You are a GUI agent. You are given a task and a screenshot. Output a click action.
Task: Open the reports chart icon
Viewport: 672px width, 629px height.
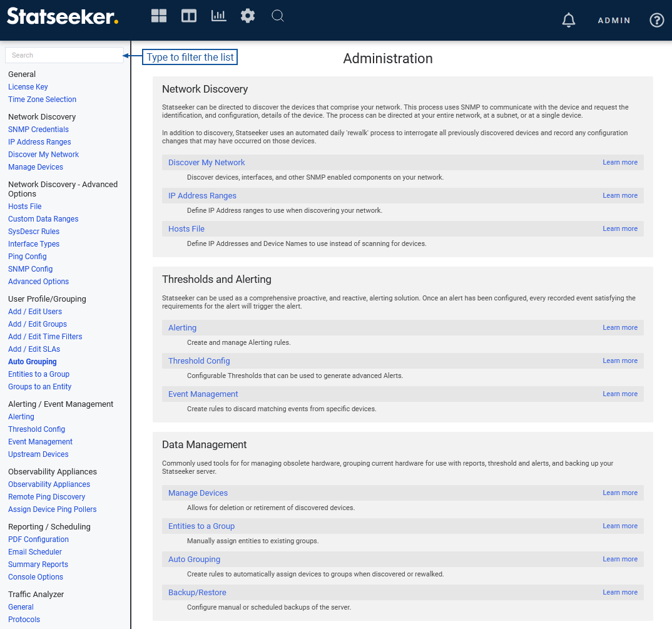218,16
